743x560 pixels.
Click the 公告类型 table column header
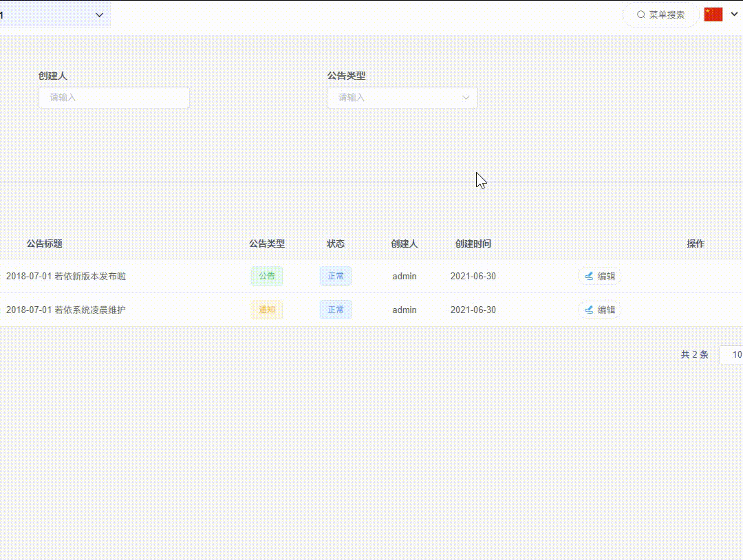[267, 244]
